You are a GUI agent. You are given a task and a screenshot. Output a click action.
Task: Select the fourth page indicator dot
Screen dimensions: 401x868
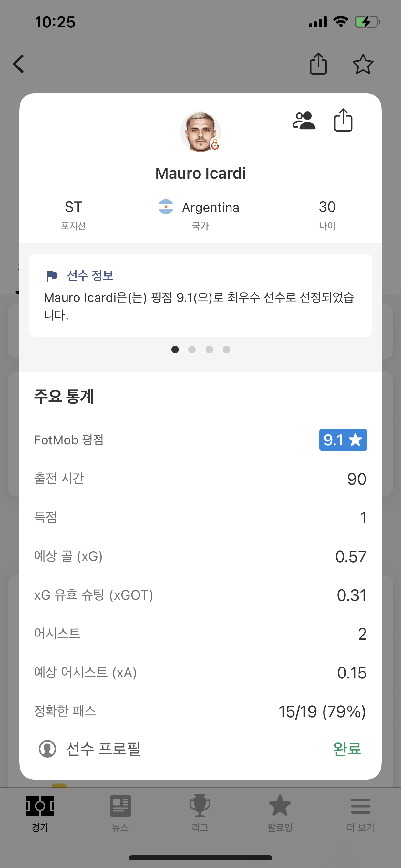pyautogui.click(x=226, y=349)
